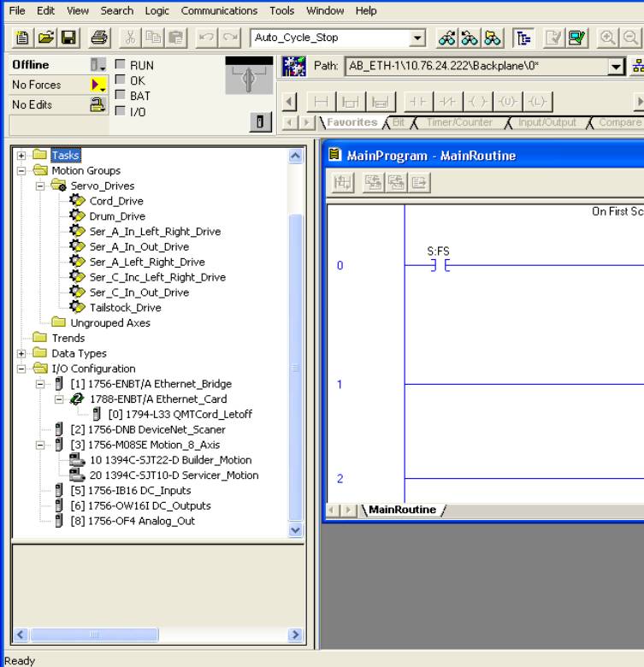Collapse the I/O Configuration folder

21,369
